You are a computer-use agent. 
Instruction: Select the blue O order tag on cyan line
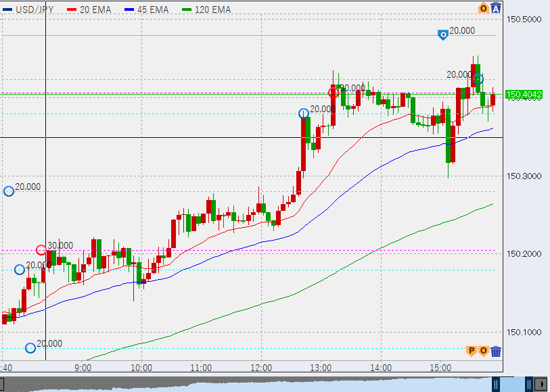point(442,34)
